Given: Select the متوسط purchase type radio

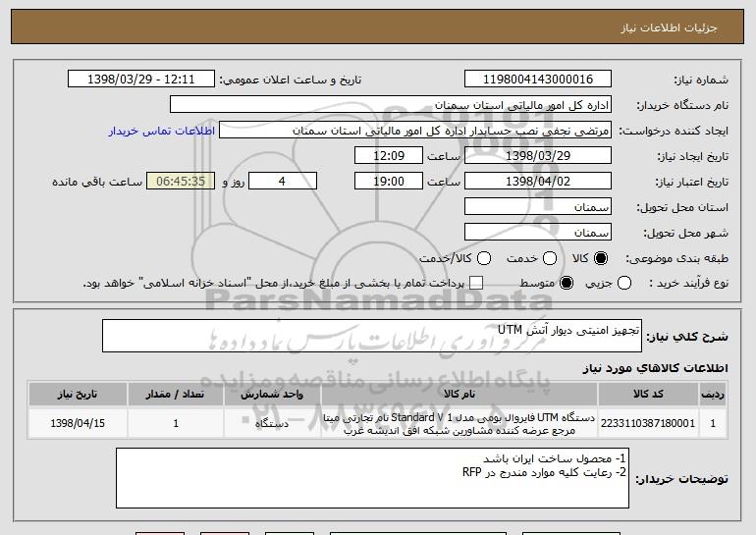Looking at the screenshot, I should tap(567, 283).
